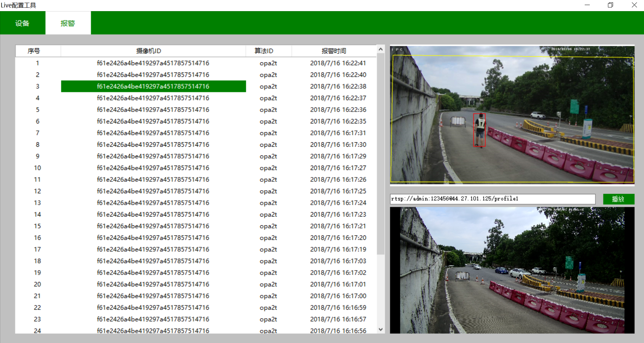The height and width of the screenshot is (343, 644).
Task: Select alarm time 2018/7/16 16:17:30
Action: coord(338,145)
